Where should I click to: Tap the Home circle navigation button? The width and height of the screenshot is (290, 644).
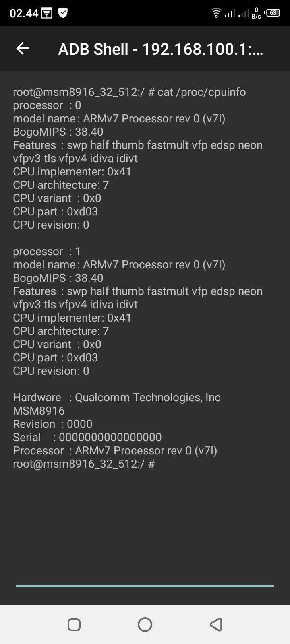145,624
